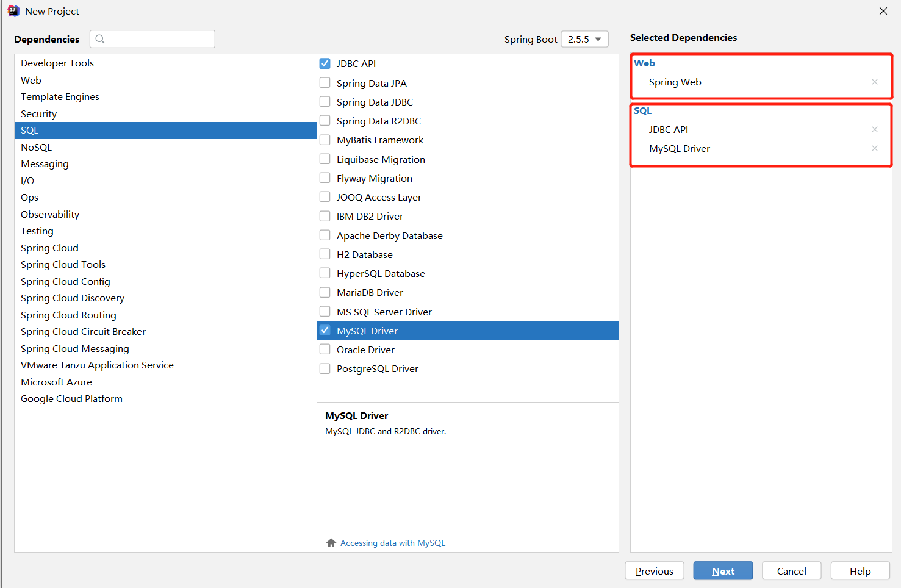The width and height of the screenshot is (901, 588).
Task: Select Spring Cloud Config category
Action: (165, 281)
